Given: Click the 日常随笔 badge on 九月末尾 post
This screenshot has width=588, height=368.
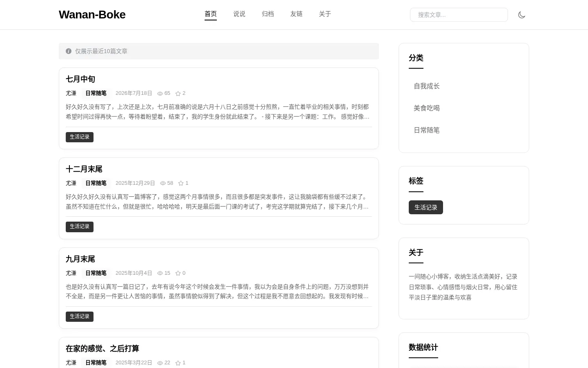Looking at the screenshot, I should tap(96, 273).
